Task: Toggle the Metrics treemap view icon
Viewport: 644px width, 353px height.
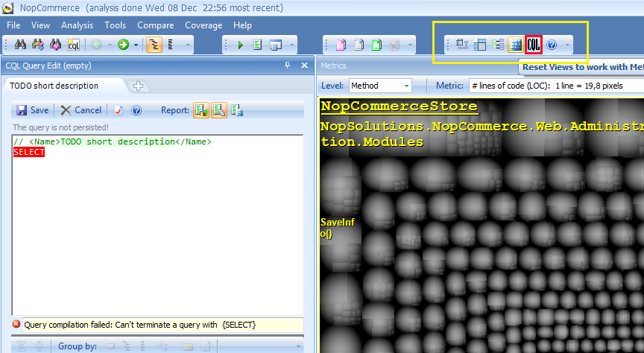Action: 516,45
